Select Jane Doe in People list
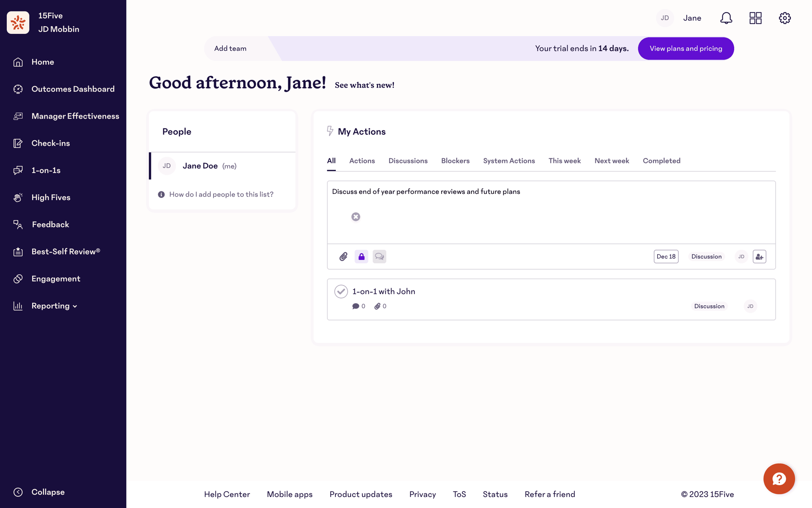The height and width of the screenshot is (508, 812). 222,166
